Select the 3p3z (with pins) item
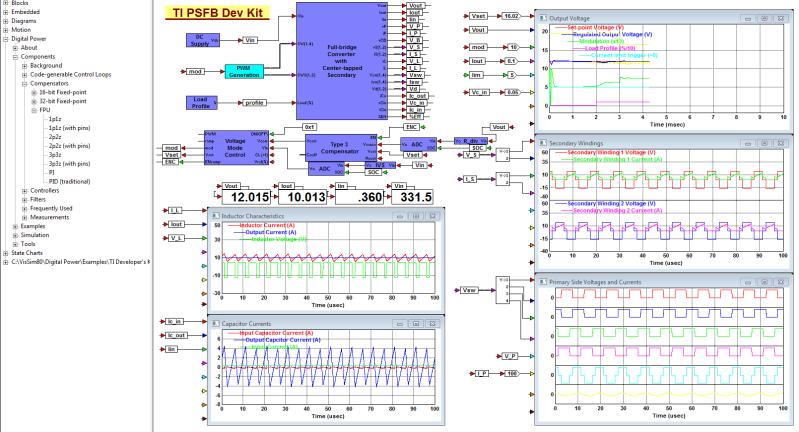Screen dimensions: 799x432 tap(69, 164)
